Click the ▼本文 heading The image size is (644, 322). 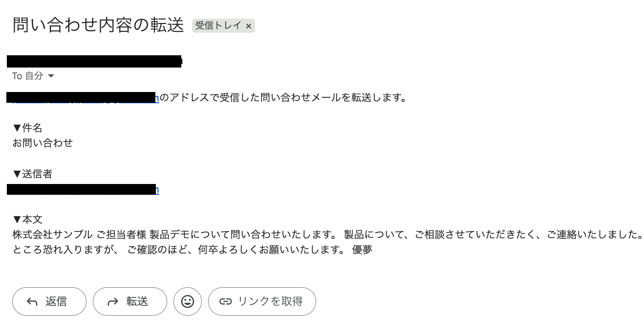pos(27,220)
